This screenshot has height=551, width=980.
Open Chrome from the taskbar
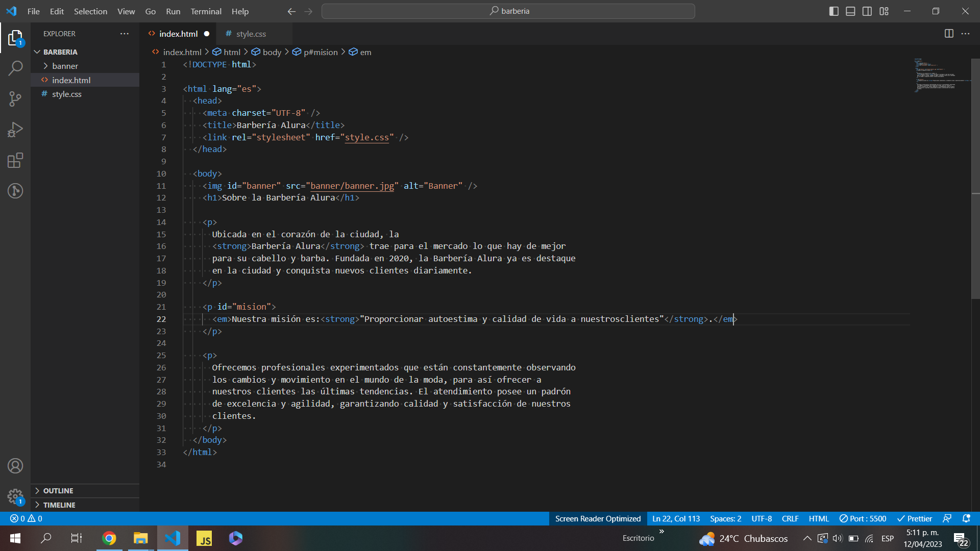coord(109,538)
